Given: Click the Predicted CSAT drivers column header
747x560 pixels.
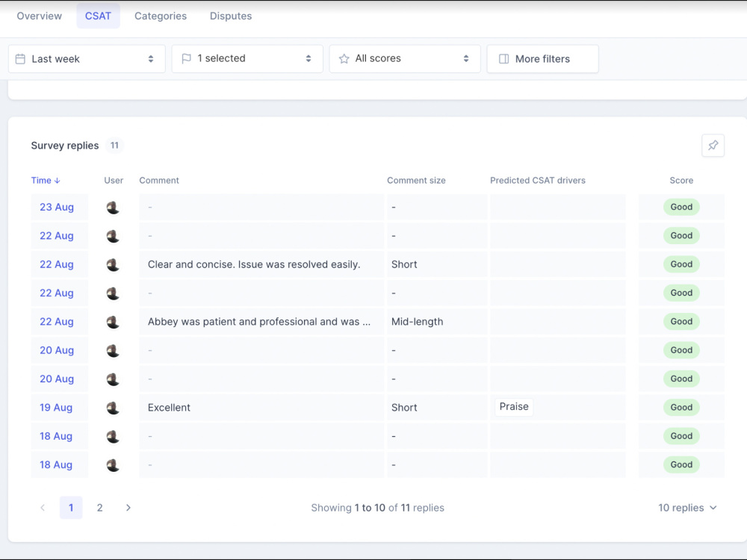Looking at the screenshot, I should [538, 181].
